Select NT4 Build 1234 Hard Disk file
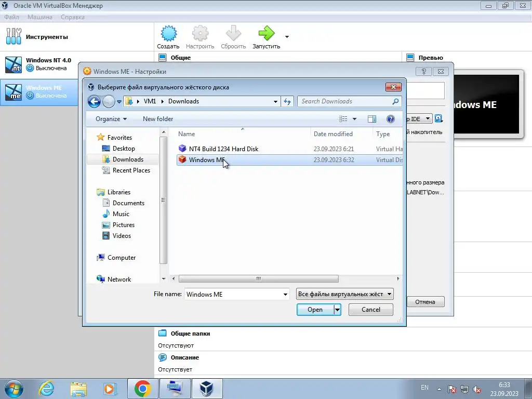The width and height of the screenshot is (532, 399). coord(289,149)
